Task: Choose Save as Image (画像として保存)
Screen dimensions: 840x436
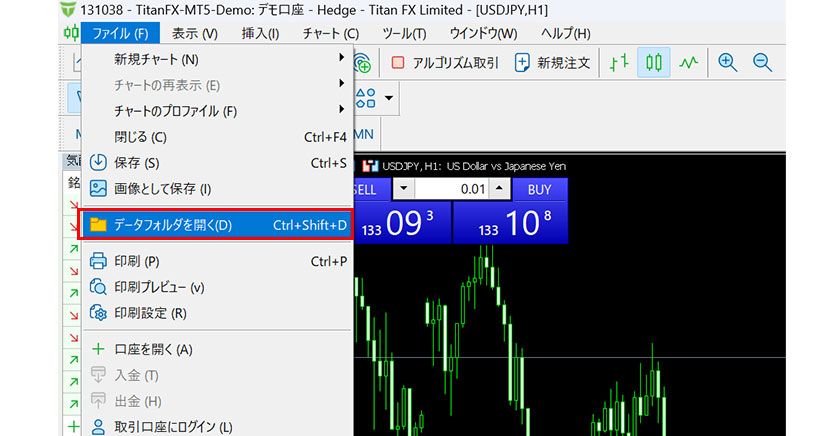Action: pyautogui.click(x=162, y=188)
